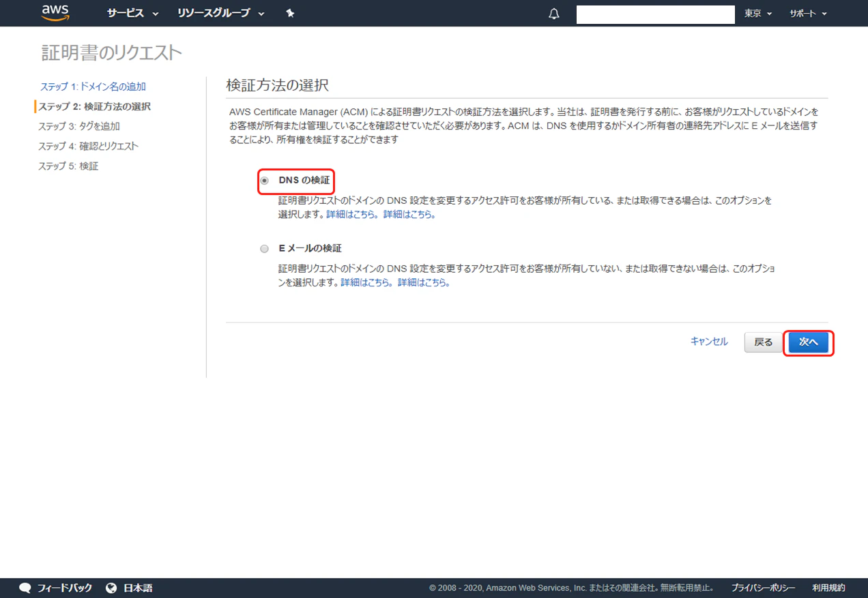Viewport: 868px width, 598px height.
Task: Click the DNS の検証 label text
Action: pos(304,181)
